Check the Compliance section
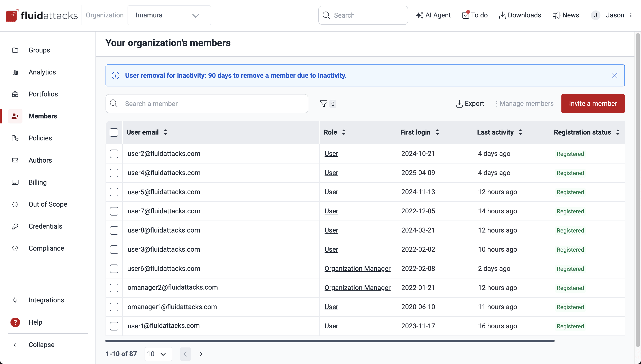 tap(46, 248)
